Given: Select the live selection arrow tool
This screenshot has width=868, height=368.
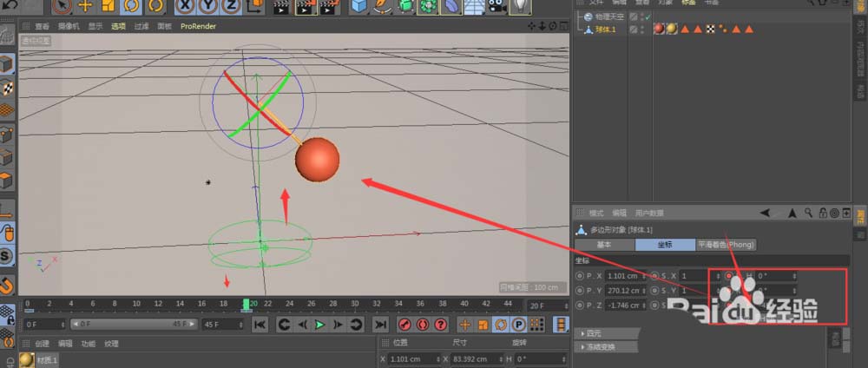Looking at the screenshot, I should point(62,6).
